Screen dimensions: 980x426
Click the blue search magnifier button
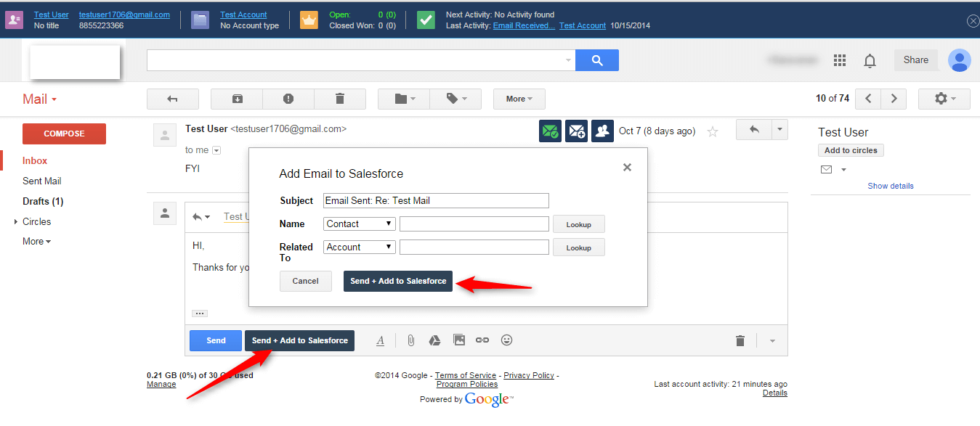(x=597, y=60)
